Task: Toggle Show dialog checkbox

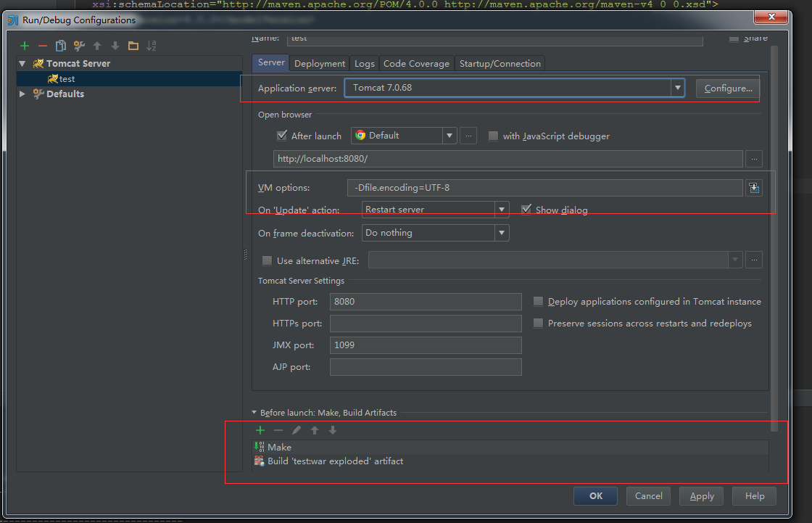Action: [x=526, y=210]
